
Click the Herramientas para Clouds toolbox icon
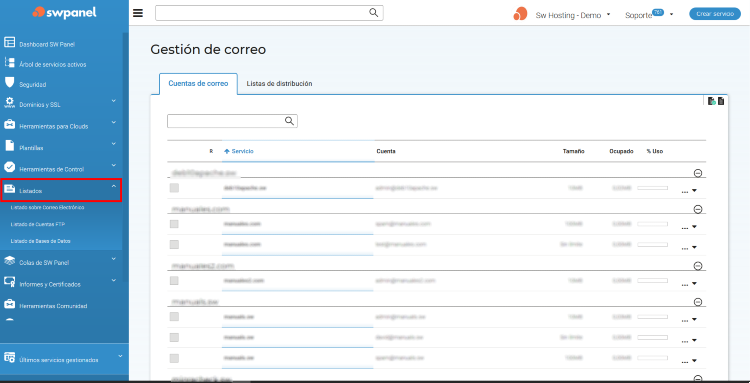click(x=10, y=124)
